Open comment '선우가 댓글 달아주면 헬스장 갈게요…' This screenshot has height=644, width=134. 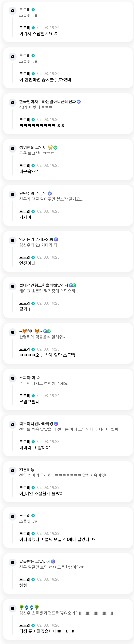51,199
